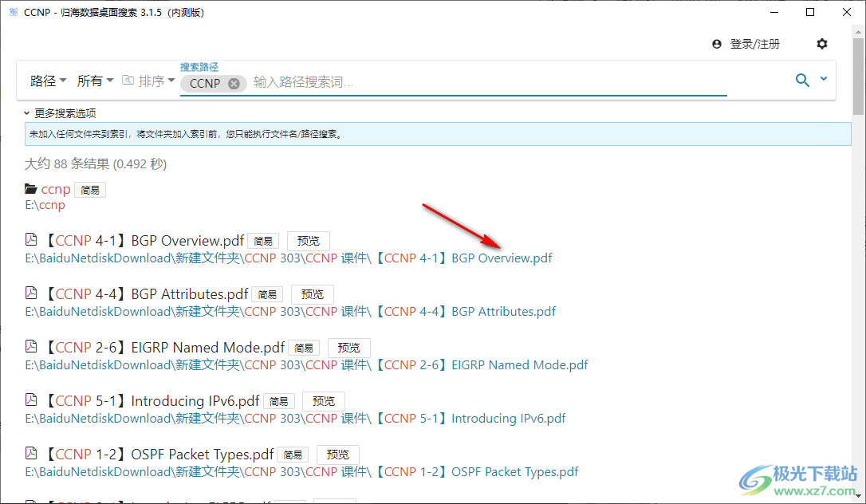
Task: Click 预览 button for BGP Overview.pdf
Action: click(308, 242)
